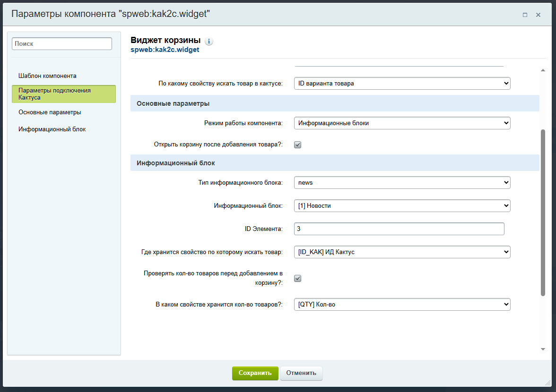Select 'Параметры подключения Кактуса' in sidebar
The image size is (556, 392).
point(64,94)
